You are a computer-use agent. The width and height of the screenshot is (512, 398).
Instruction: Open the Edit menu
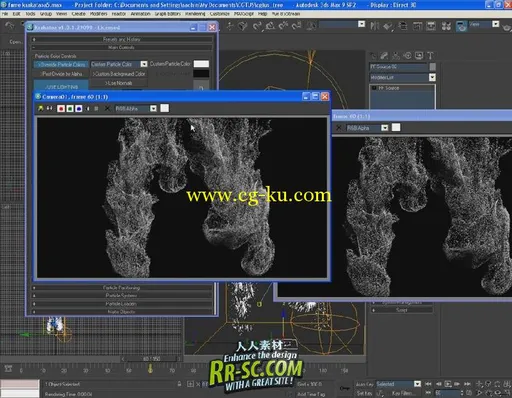pos(16,14)
